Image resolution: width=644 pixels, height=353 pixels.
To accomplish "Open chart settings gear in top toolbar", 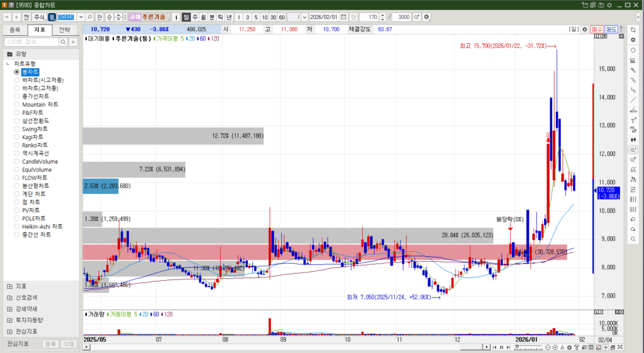I will coord(427,17).
